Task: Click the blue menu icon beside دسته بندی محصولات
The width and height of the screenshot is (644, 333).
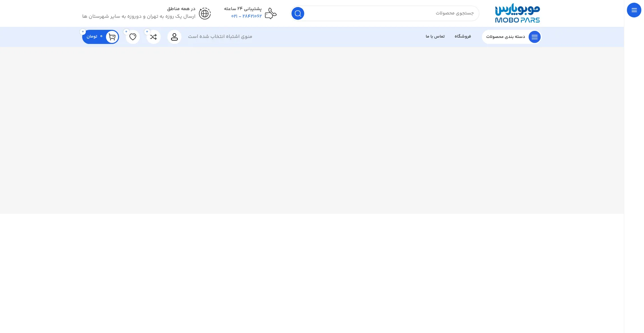Action: tap(535, 37)
